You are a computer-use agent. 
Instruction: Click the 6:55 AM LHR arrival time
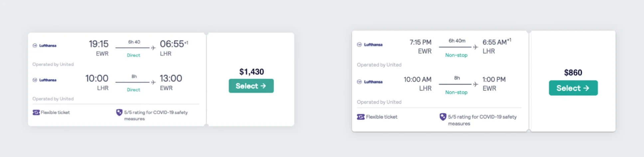coord(494,42)
